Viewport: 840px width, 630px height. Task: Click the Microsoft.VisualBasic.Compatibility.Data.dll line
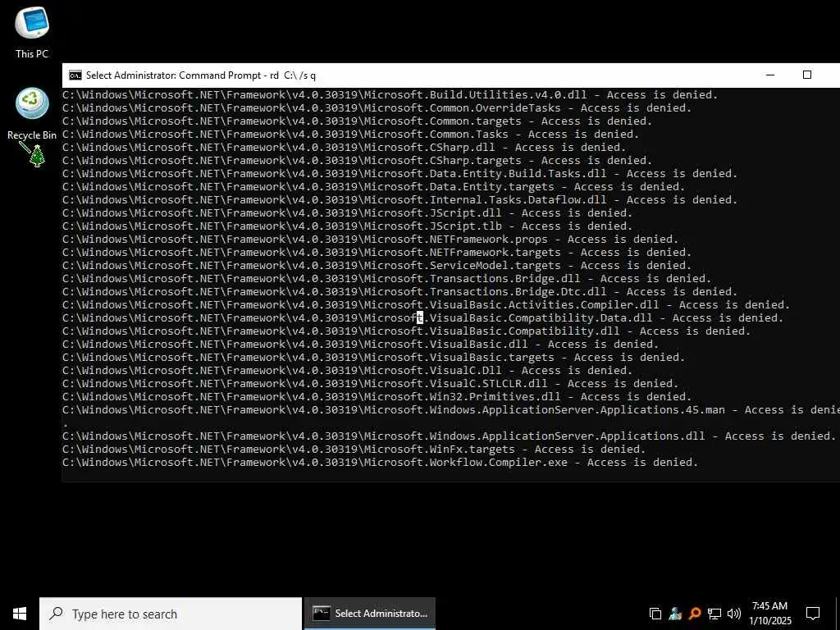tap(422, 318)
